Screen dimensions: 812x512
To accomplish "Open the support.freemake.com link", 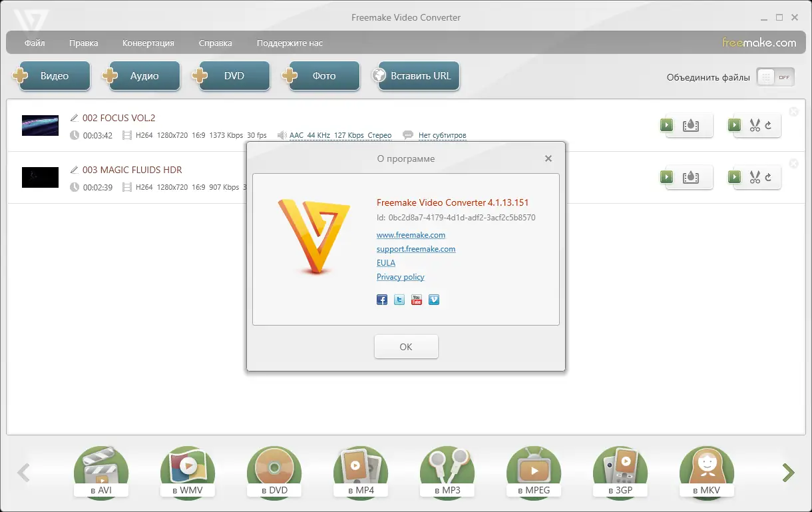I will click(416, 249).
